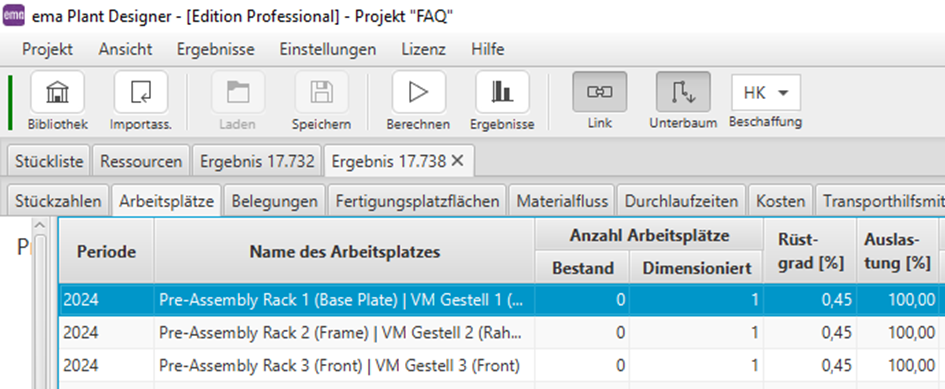The height and width of the screenshot is (389, 945).
Task: Open the Einstellungen menu
Action: [328, 49]
